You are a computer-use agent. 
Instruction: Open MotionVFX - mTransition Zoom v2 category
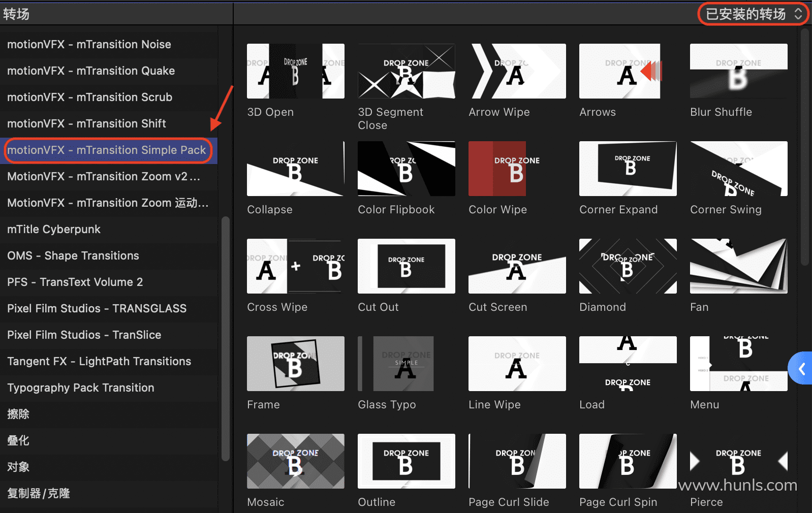pos(109,176)
